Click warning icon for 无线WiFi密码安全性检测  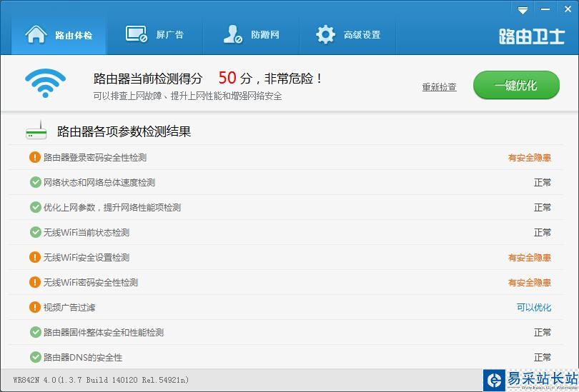point(35,283)
